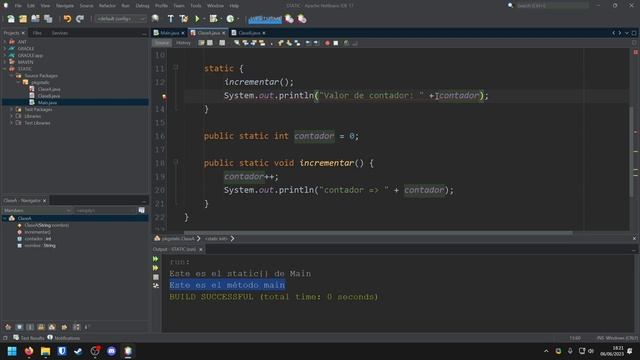This screenshot has height=360, width=640.
Task: Open the Debug Project dropdown arrow
Action: (x=221, y=19)
